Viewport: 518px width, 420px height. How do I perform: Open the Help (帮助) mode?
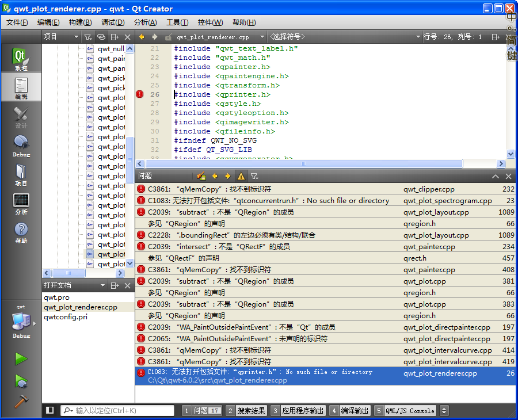[x=21, y=232]
